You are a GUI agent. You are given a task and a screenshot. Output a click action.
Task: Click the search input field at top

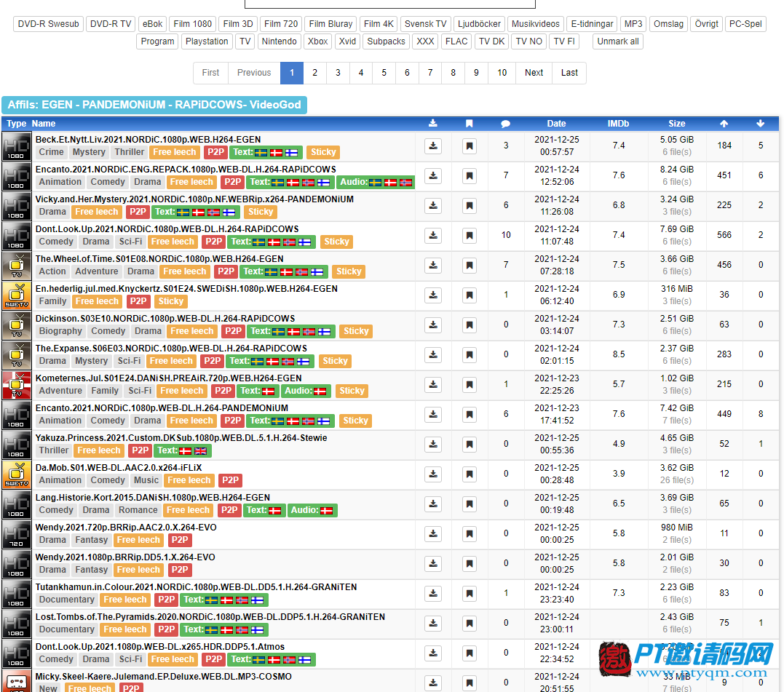390,4
